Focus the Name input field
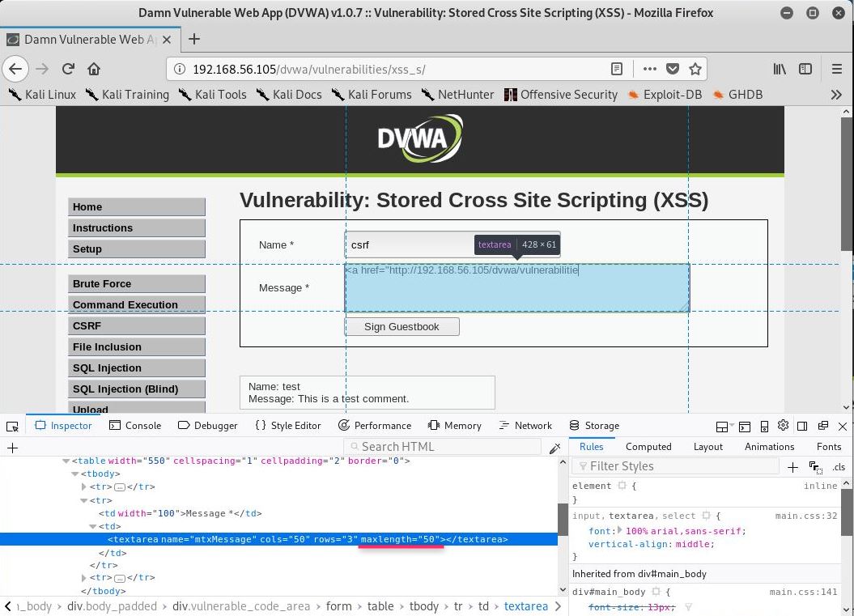Viewport: 854px width, 616px height. (x=452, y=245)
